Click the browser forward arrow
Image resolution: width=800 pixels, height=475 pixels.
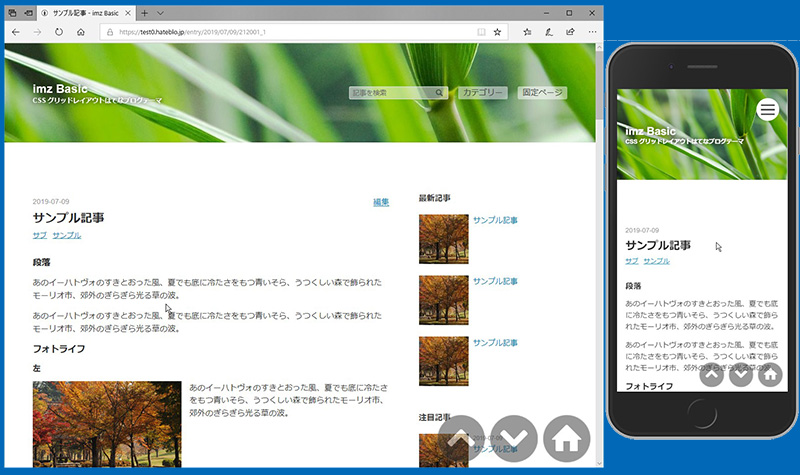(37, 32)
